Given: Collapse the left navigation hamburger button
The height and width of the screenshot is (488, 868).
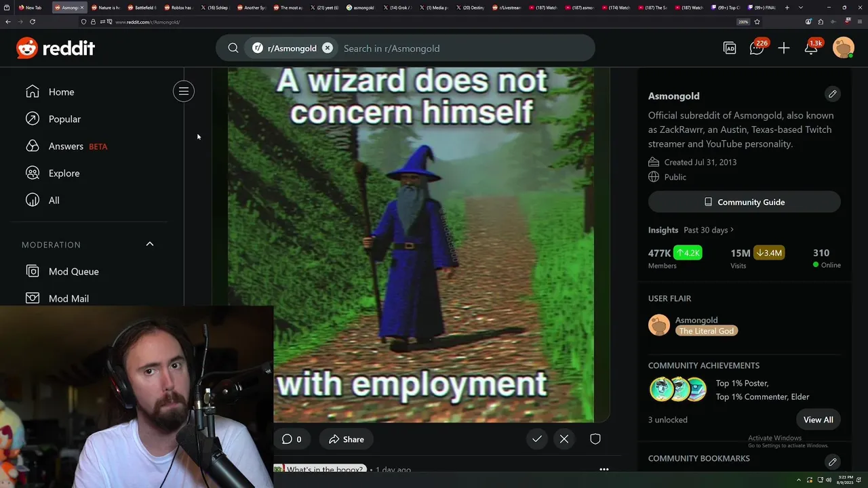Looking at the screenshot, I should click(x=184, y=91).
